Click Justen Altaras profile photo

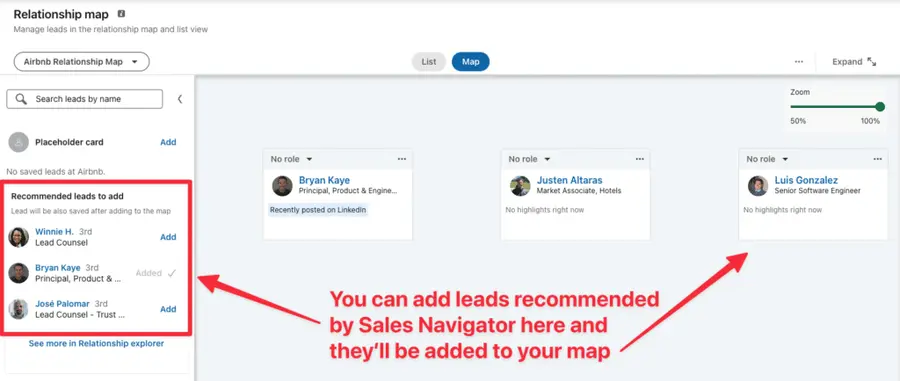point(520,186)
